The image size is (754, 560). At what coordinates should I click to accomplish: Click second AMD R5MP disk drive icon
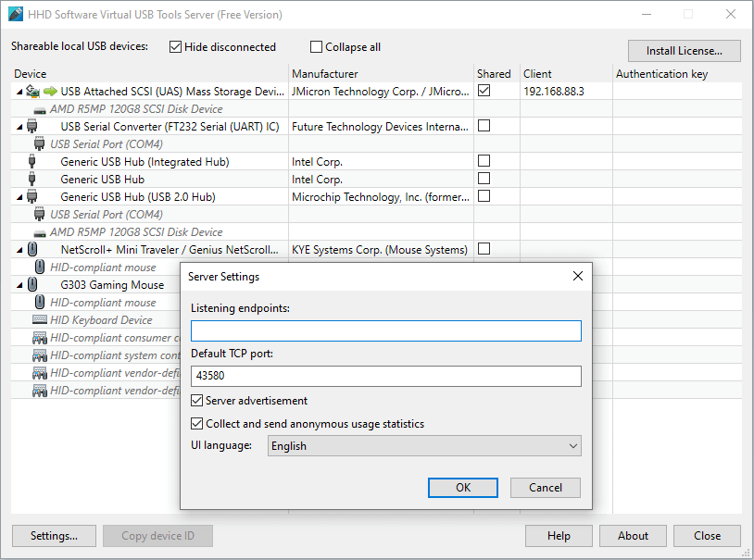pos(40,233)
